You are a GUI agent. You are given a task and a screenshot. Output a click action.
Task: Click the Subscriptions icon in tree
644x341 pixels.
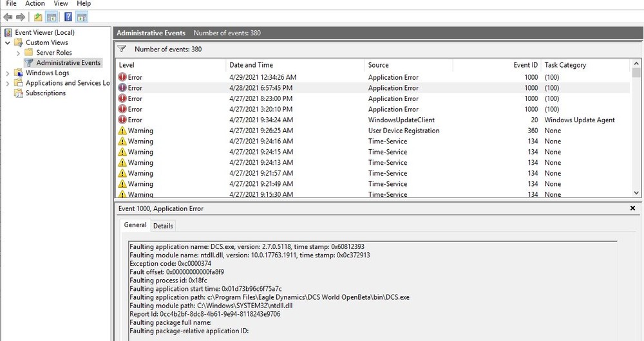(19, 93)
